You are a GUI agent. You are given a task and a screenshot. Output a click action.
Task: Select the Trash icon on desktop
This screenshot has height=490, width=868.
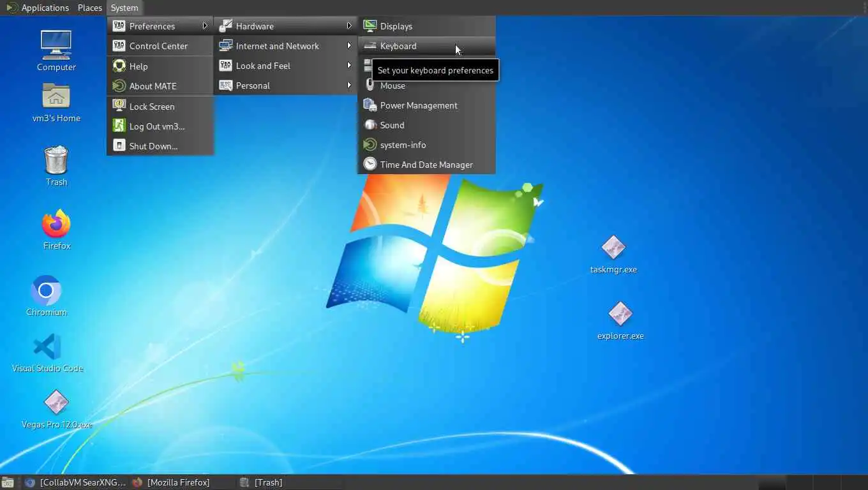tap(56, 165)
